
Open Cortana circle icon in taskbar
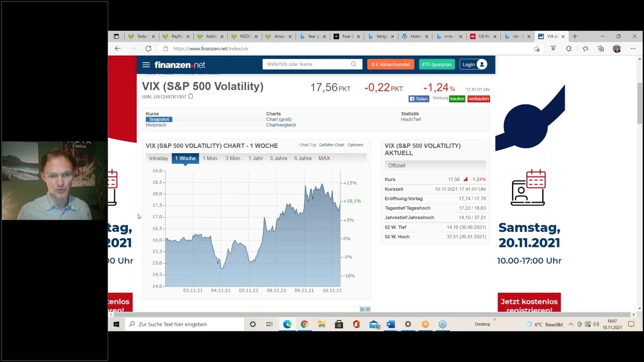click(253, 324)
